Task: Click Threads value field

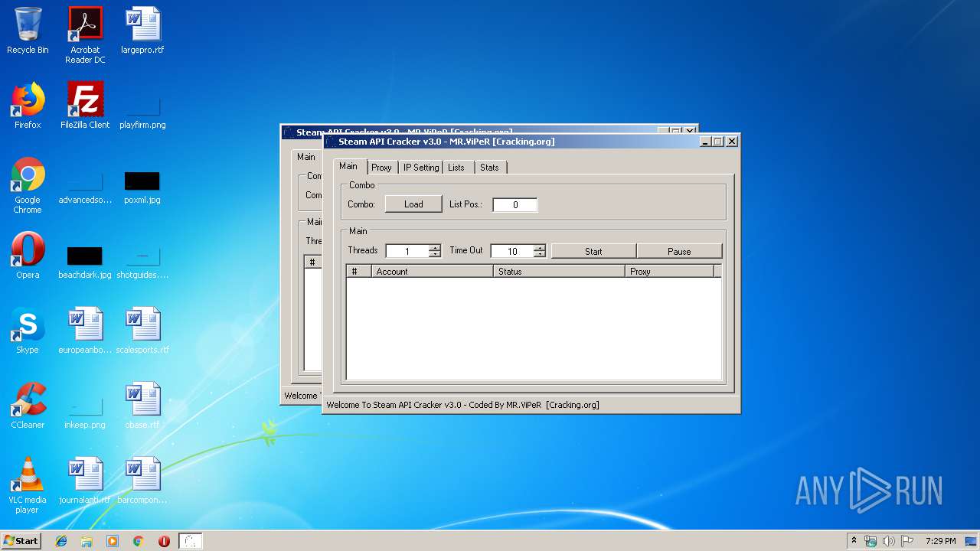Action: [x=407, y=251]
